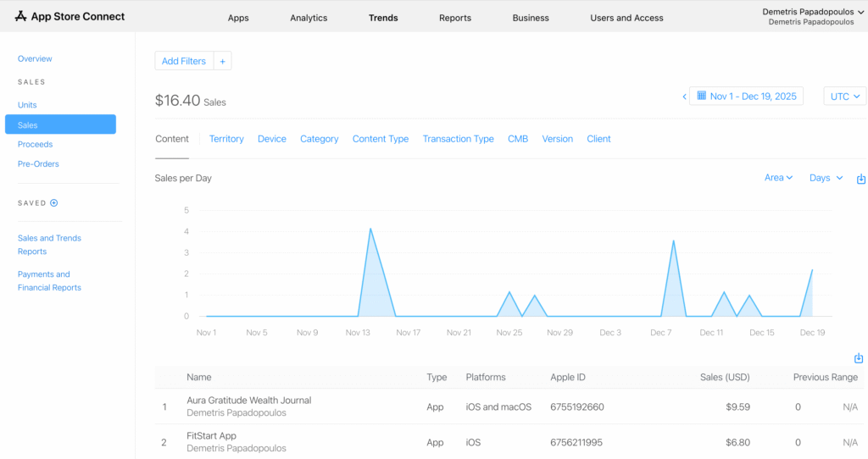Download the Sales per Day chart
This screenshot has height=459, width=868.
861,179
